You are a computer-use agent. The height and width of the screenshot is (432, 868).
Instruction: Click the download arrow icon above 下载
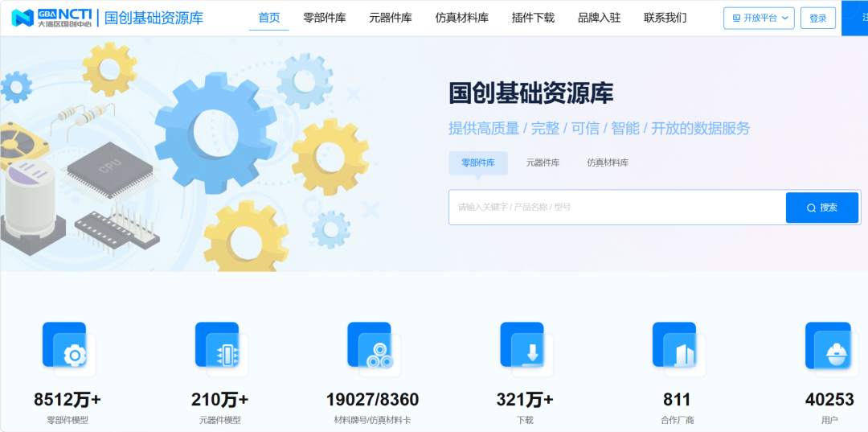pos(527,349)
